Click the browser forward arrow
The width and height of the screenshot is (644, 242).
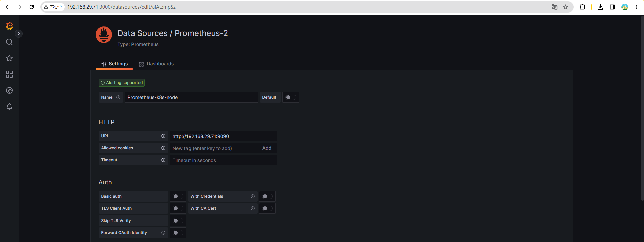[19, 7]
